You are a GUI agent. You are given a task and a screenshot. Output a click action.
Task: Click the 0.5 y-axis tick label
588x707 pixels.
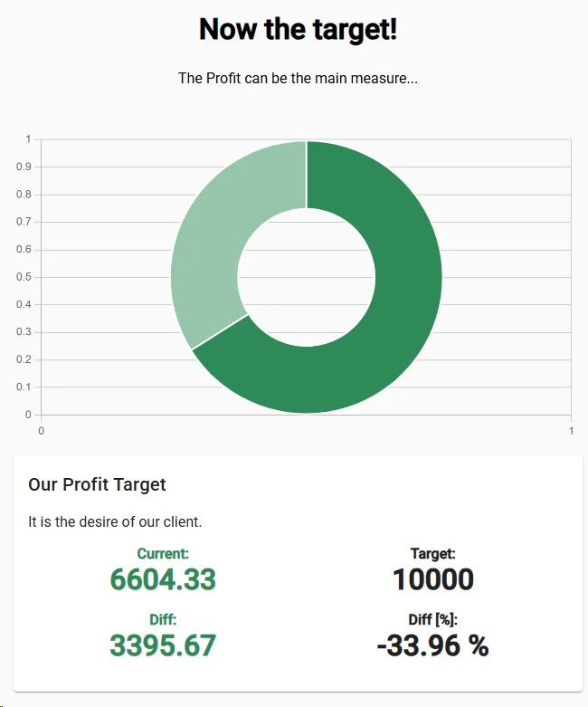click(24, 277)
